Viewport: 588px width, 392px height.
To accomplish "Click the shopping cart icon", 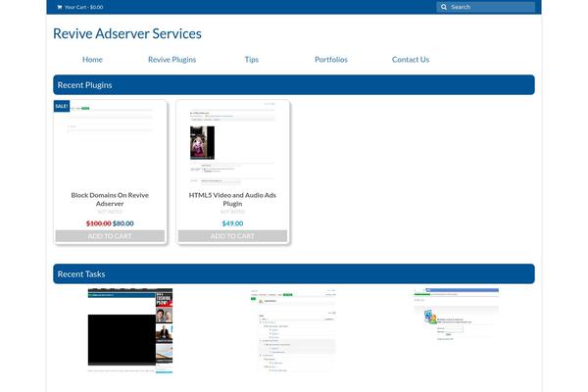I will pos(59,7).
